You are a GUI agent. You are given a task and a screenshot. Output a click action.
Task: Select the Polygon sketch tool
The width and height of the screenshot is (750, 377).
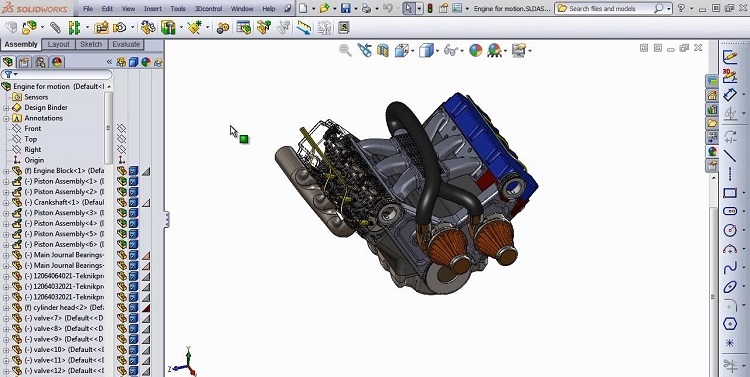(x=730, y=324)
